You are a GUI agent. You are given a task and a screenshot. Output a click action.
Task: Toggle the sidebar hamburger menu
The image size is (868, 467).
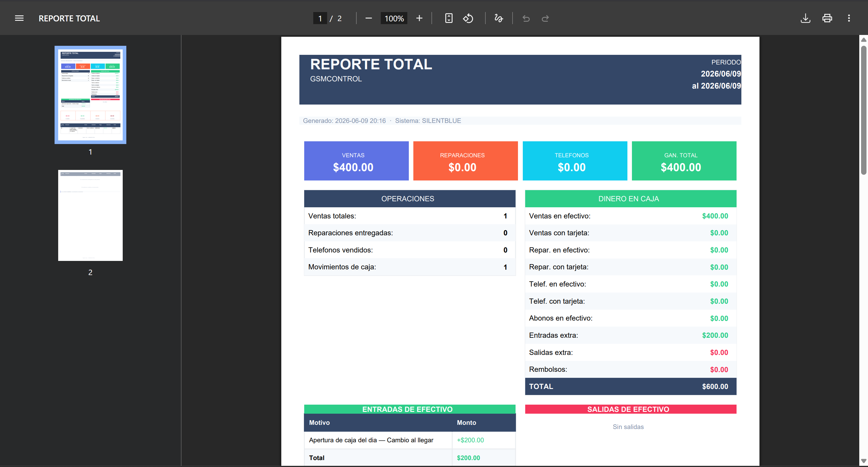19,18
